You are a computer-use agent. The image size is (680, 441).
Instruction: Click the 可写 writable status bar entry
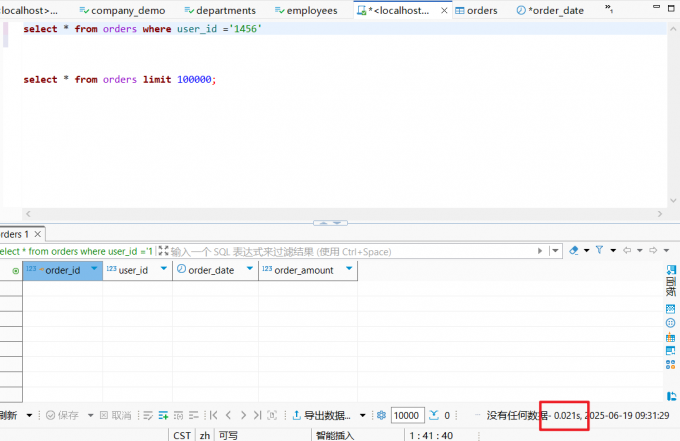tap(228, 435)
